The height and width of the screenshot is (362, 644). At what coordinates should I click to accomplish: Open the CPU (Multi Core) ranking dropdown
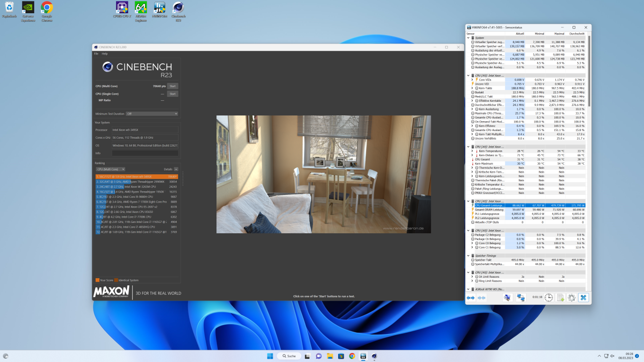tap(110, 169)
